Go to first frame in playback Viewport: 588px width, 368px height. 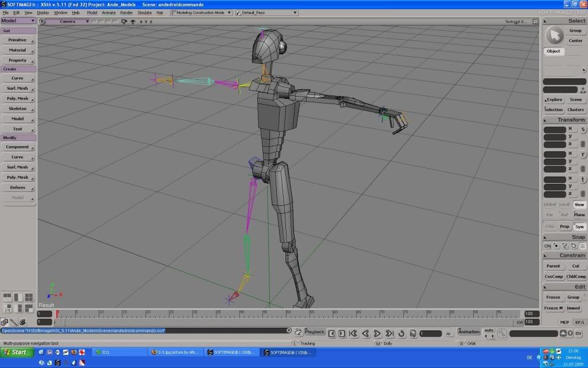point(353,333)
